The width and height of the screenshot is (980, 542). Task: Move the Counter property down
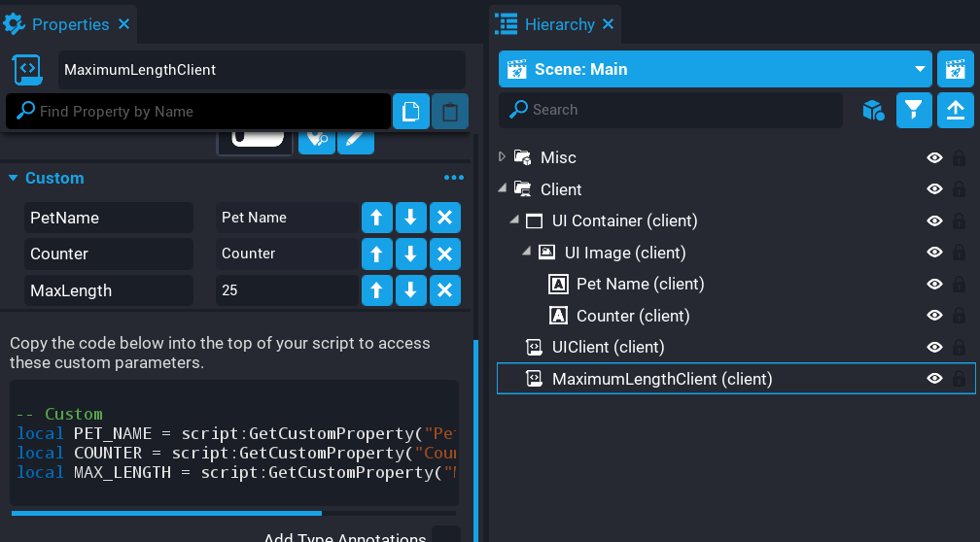(410, 254)
